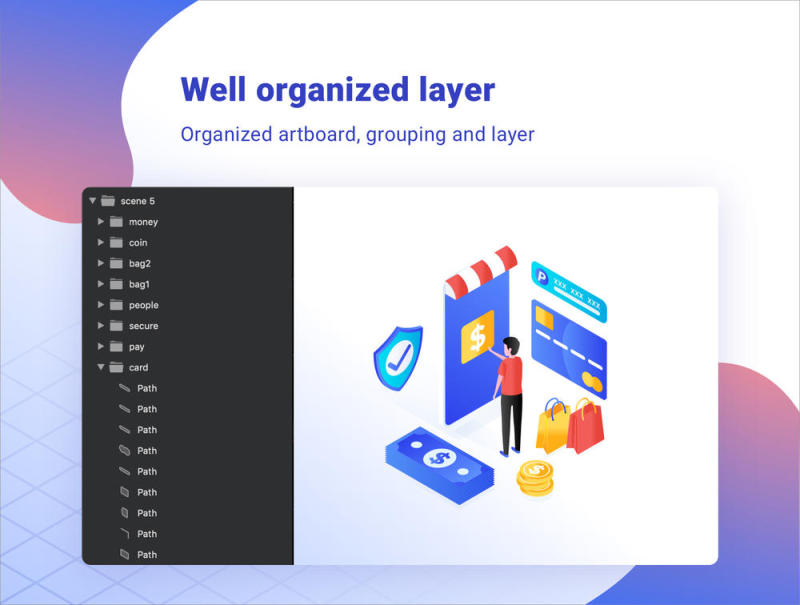Image resolution: width=800 pixels, height=605 pixels.
Task: Click the blue dollar bill stack
Action: [x=438, y=459]
